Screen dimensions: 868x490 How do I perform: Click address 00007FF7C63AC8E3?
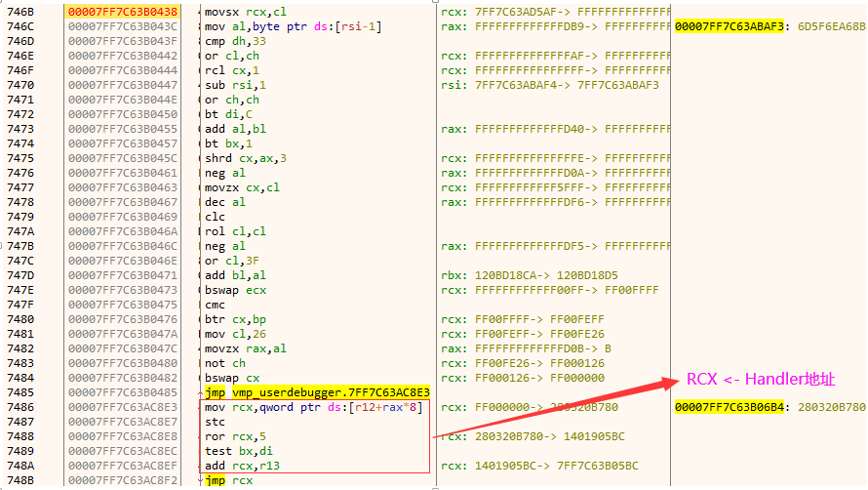point(123,407)
